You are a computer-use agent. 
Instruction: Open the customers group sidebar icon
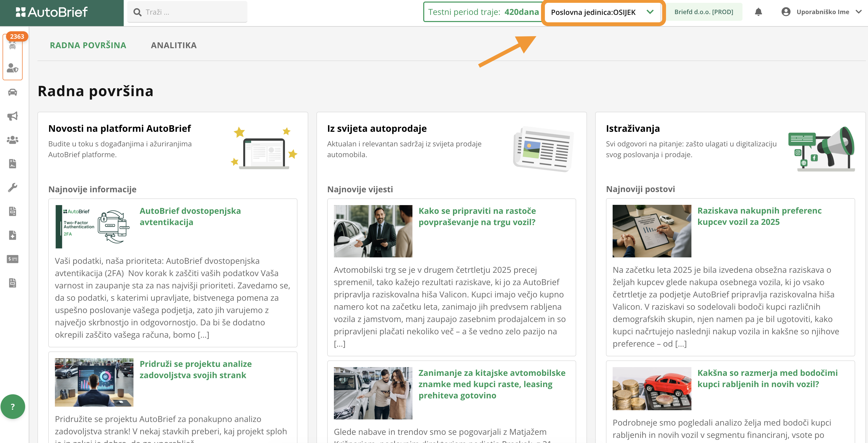pos(13,140)
